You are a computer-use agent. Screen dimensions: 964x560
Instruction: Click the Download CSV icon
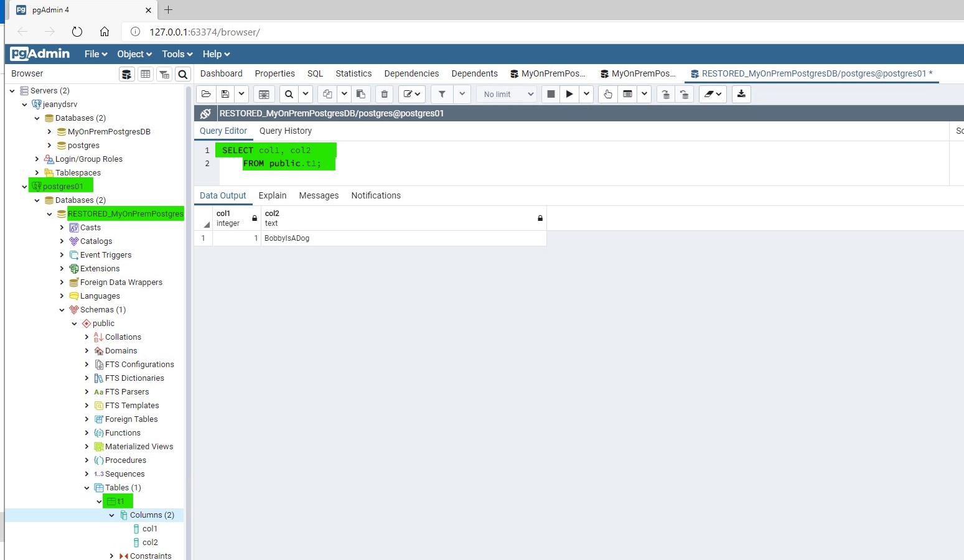741,94
